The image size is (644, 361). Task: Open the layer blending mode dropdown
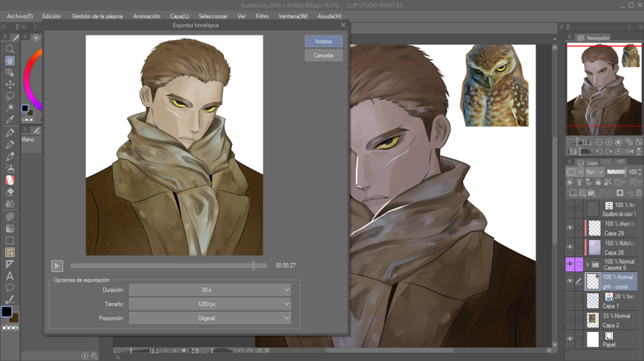594,172
